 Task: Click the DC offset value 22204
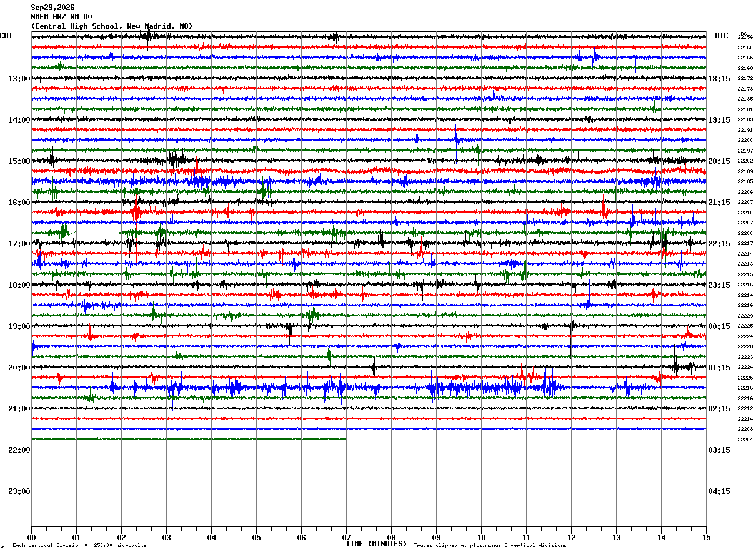coord(745,440)
